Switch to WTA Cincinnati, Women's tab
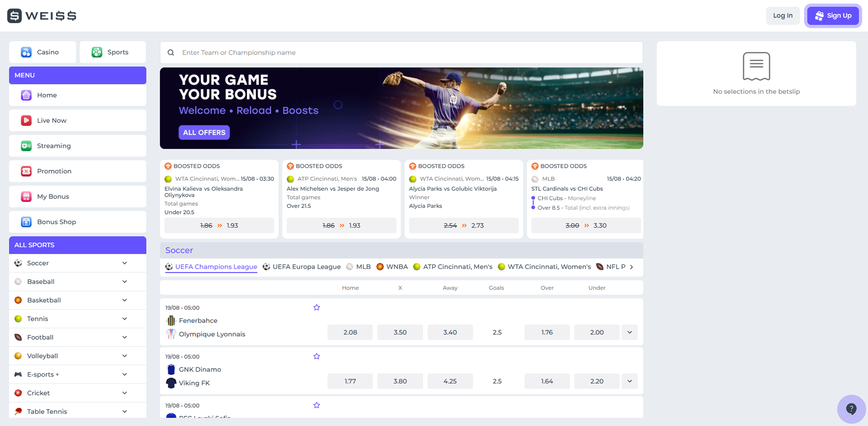 [545, 267]
